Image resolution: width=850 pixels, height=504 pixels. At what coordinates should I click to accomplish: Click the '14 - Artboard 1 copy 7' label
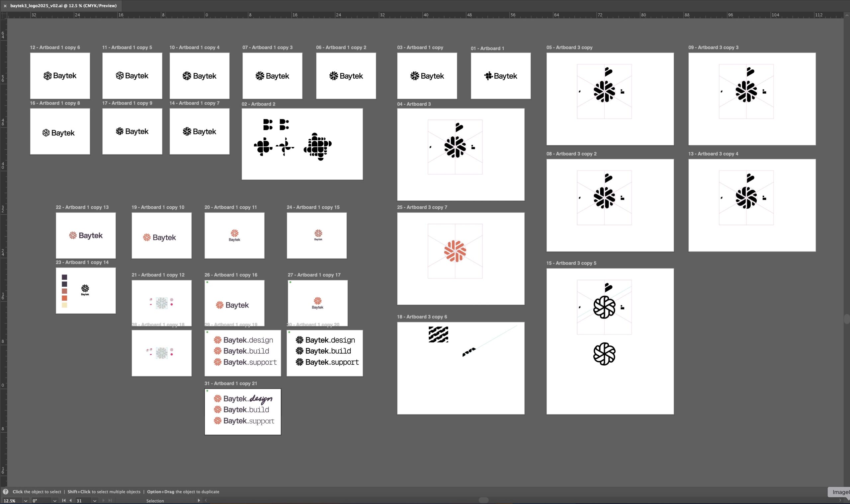194,103
